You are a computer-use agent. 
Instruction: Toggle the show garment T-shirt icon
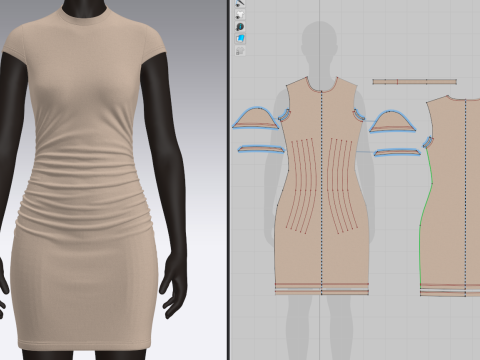click(x=240, y=15)
